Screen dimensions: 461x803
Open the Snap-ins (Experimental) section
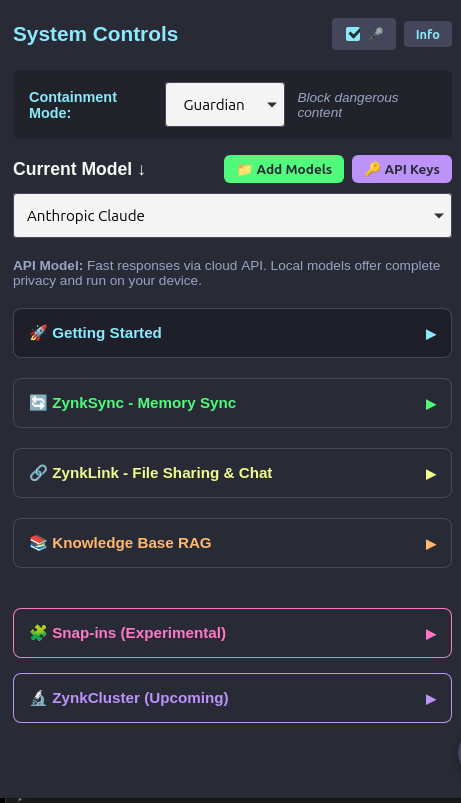tap(233, 633)
